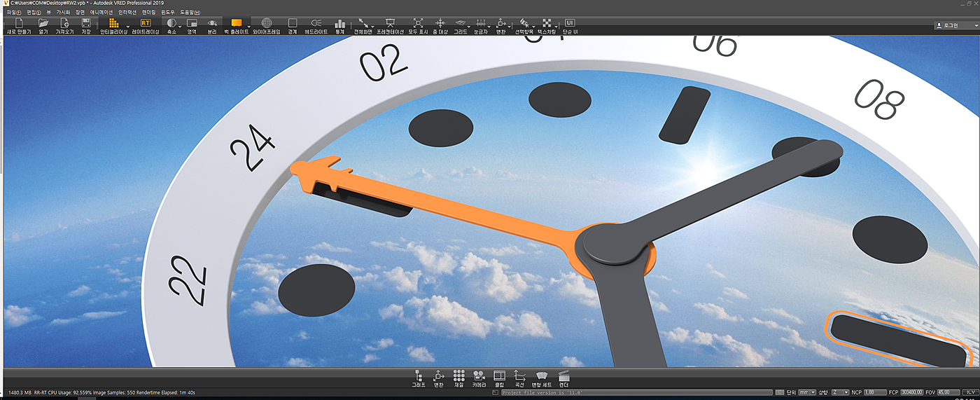980x400 pixels.
Task: Open the up-axis Z dropdown
Action: (841, 392)
